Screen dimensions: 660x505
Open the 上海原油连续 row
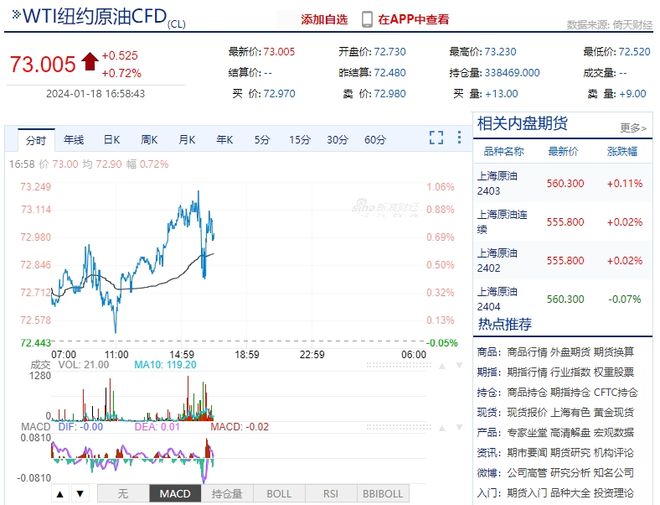pyautogui.click(x=562, y=222)
